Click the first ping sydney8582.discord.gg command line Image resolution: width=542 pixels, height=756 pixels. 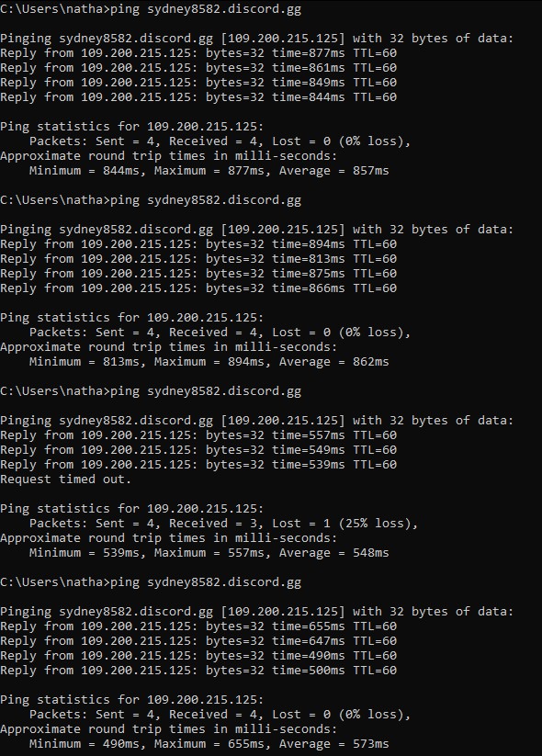[x=151, y=9]
